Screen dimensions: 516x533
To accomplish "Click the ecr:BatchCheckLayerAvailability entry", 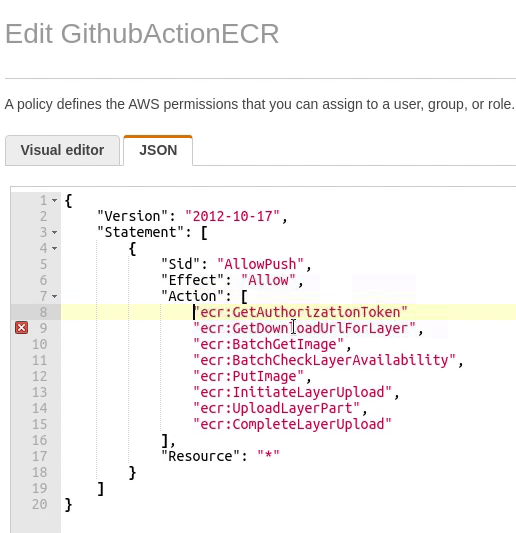I will click(324, 360).
